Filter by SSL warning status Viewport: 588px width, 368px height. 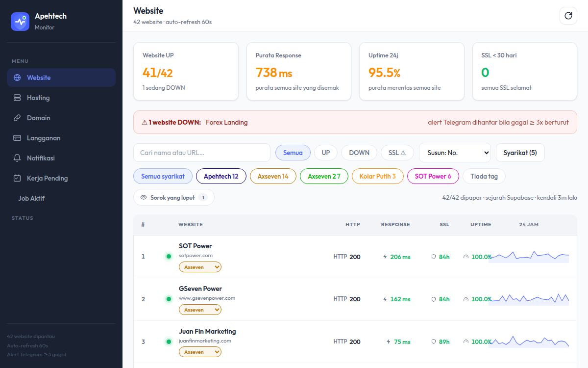point(397,153)
